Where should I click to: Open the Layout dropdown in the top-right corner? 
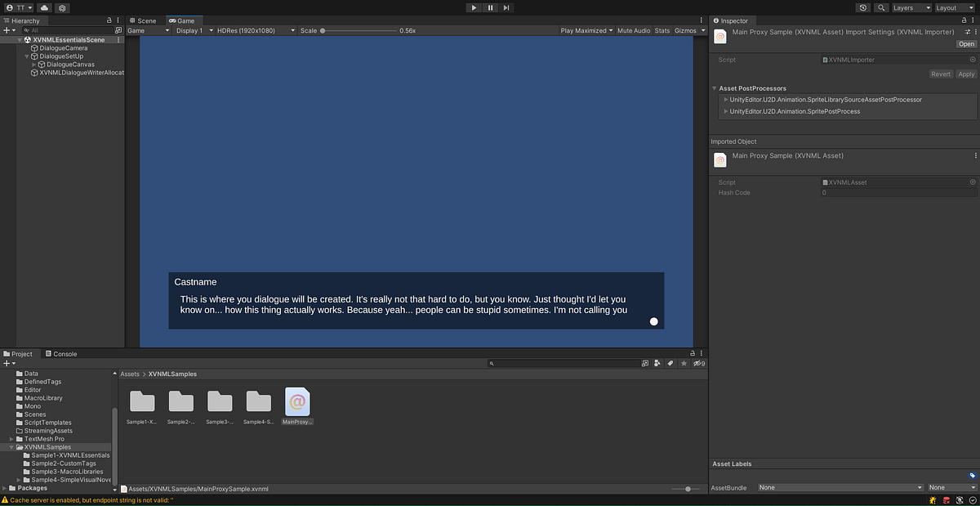954,7
